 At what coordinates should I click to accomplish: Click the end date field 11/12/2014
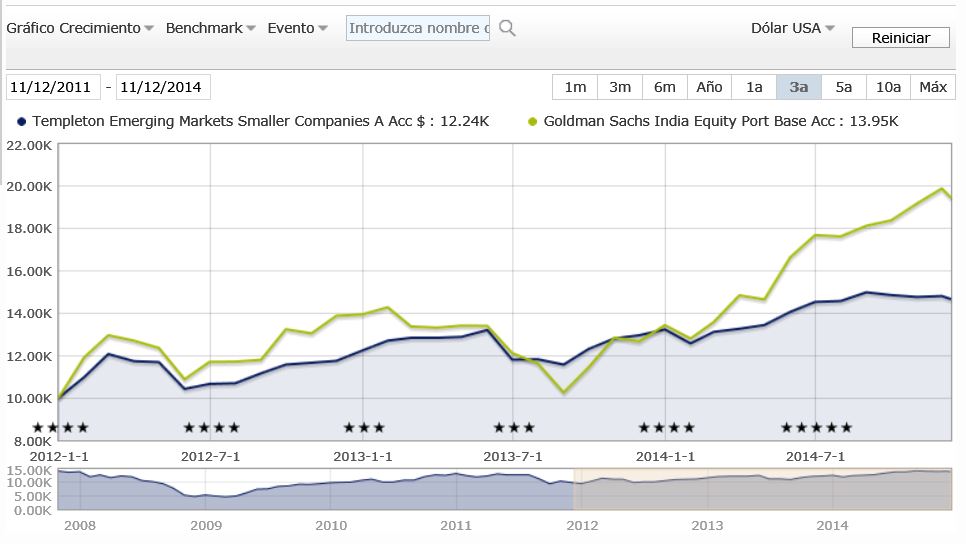(x=163, y=87)
